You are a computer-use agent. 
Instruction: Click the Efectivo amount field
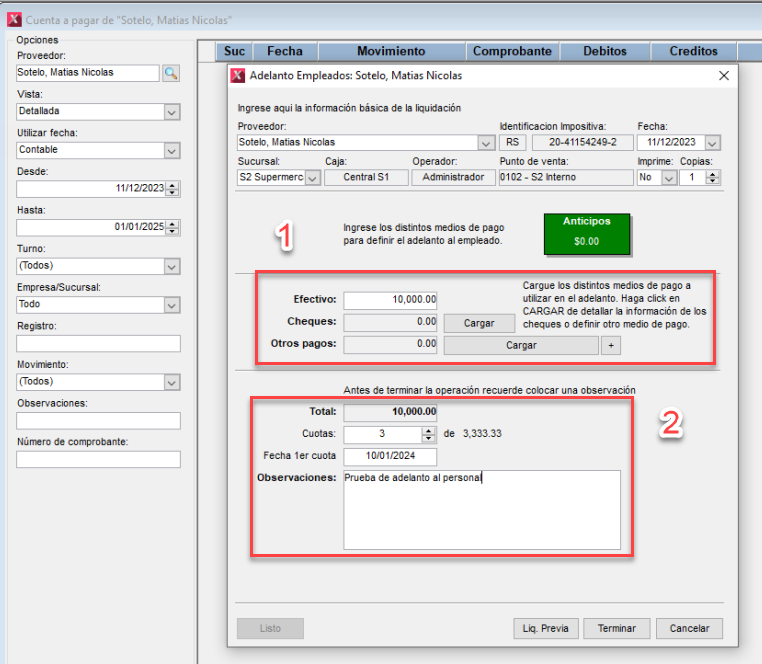[x=390, y=300]
